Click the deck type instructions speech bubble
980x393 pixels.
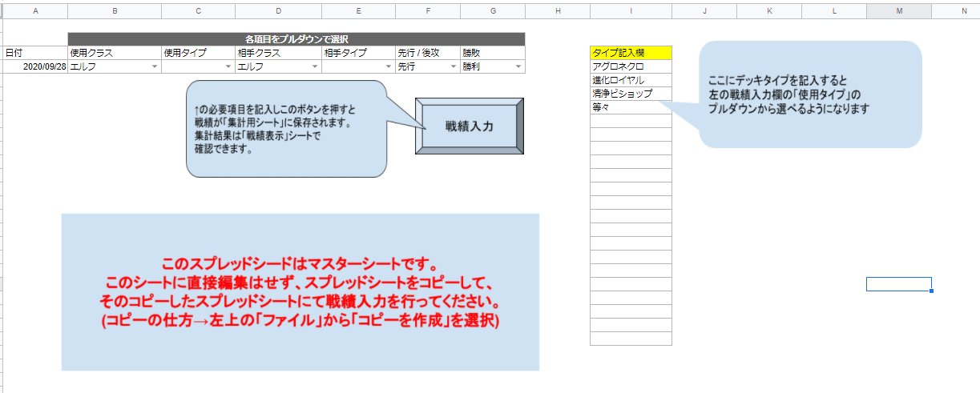coord(810,94)
